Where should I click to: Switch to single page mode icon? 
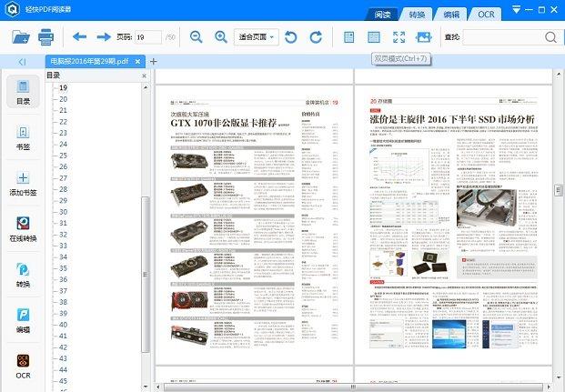(x=348, y=36)
